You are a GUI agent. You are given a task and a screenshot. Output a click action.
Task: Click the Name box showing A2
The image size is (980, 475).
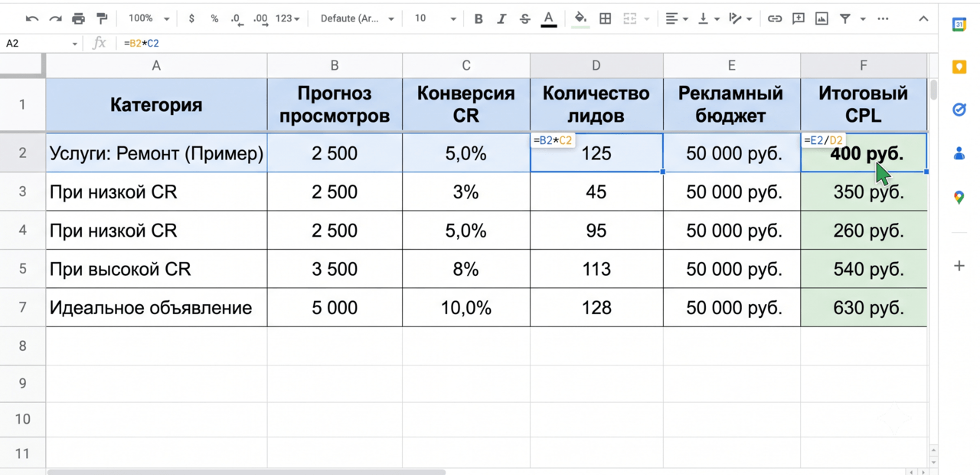point(37,44)
